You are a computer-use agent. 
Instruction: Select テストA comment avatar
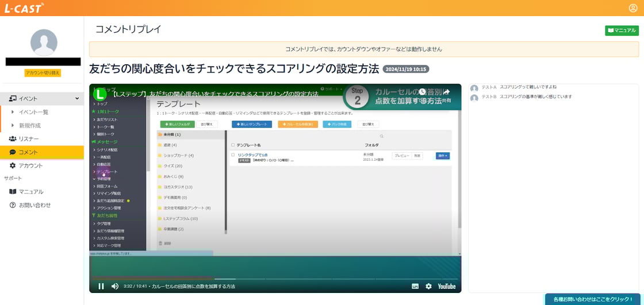coord(474,88)
